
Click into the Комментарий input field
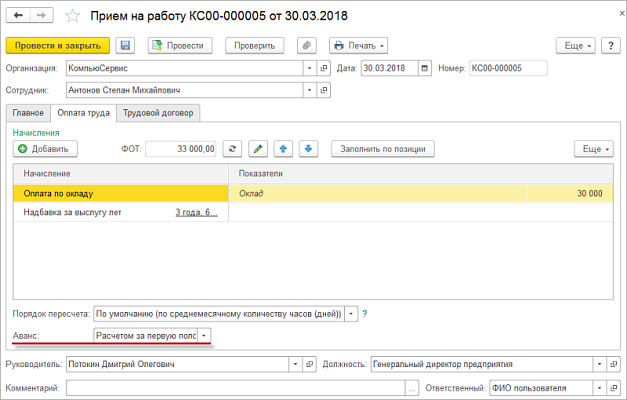click(x=235, y=387)
